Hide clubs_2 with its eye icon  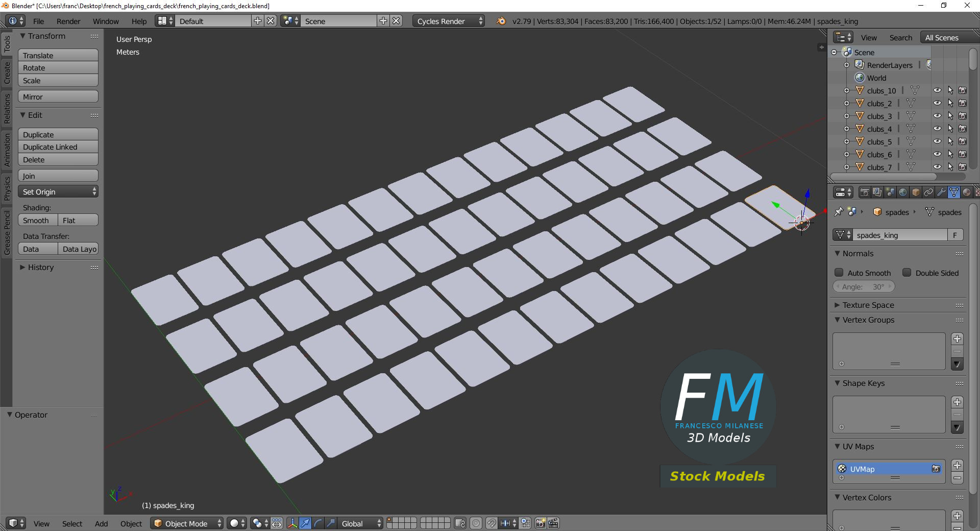937,103
